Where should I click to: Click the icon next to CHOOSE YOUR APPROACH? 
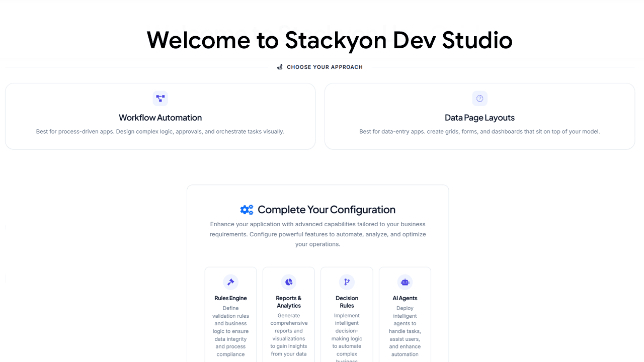pyautogui.click(x=280, y=66)
